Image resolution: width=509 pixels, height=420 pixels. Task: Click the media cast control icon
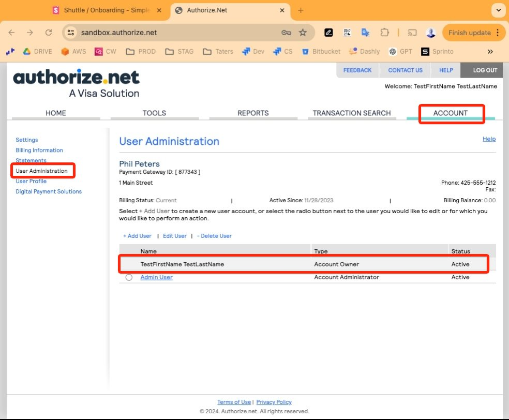(x=412, y=33)
